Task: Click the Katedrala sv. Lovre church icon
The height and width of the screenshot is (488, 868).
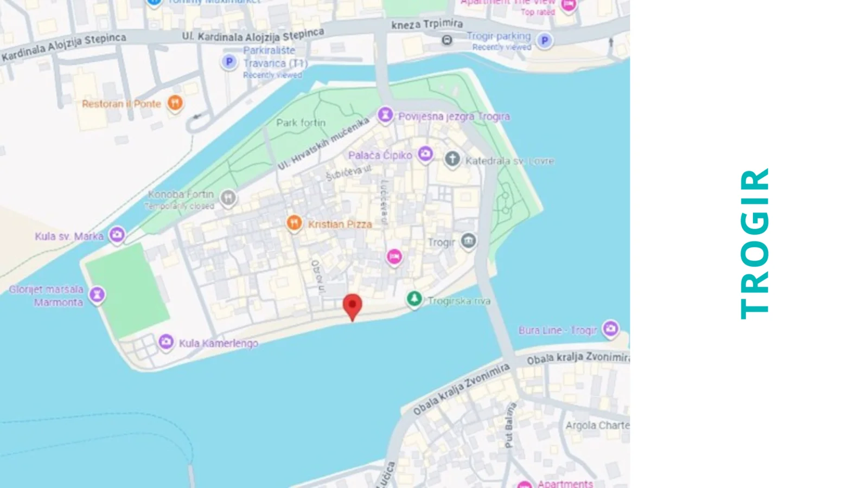Action: (x=452, y=159)
